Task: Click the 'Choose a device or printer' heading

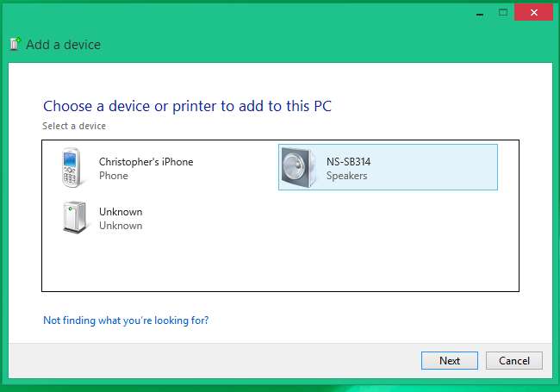Action: [187, 107]
